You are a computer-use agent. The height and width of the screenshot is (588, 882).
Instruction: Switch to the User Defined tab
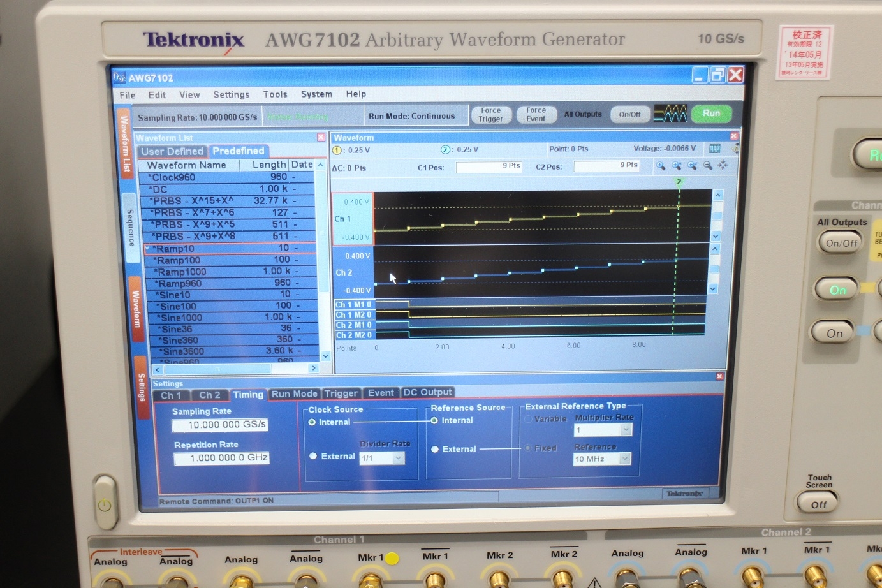click(x=172, y=151)
